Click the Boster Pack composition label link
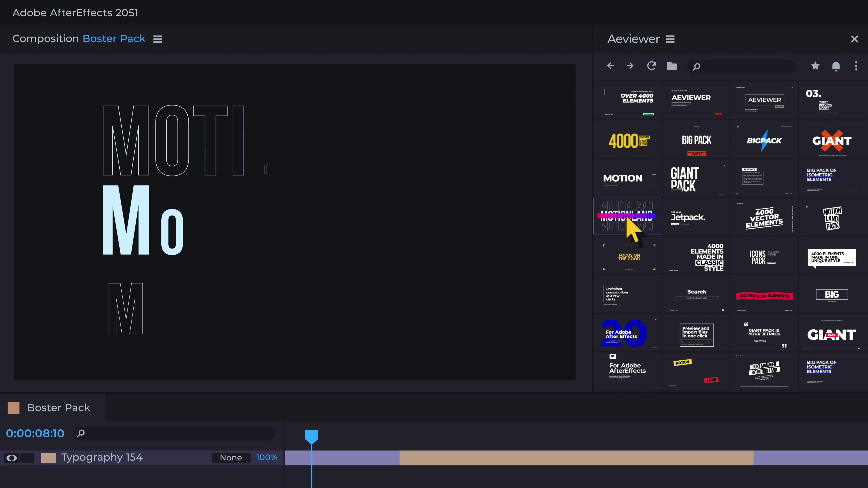868x488 pixels. pyautogui.click(x=114, y=39)
